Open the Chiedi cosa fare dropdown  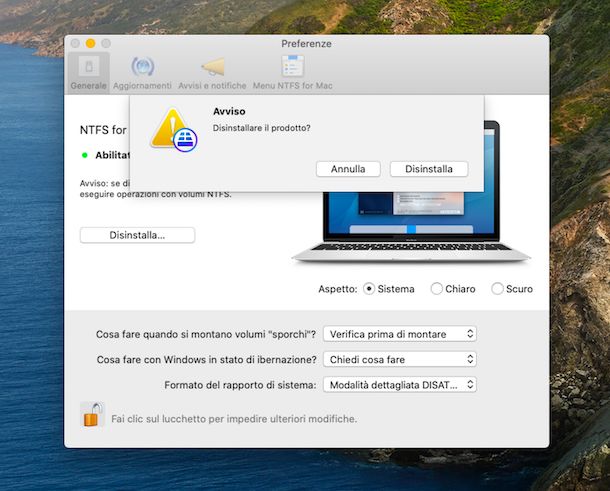pyautogui.click(x=400, y=359)
